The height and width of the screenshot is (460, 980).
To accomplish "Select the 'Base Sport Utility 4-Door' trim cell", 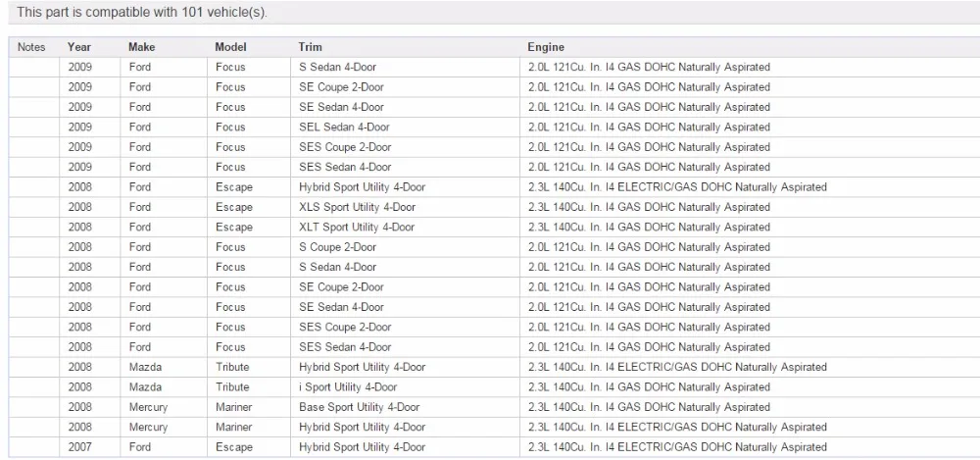I will [x=360, y=407].
